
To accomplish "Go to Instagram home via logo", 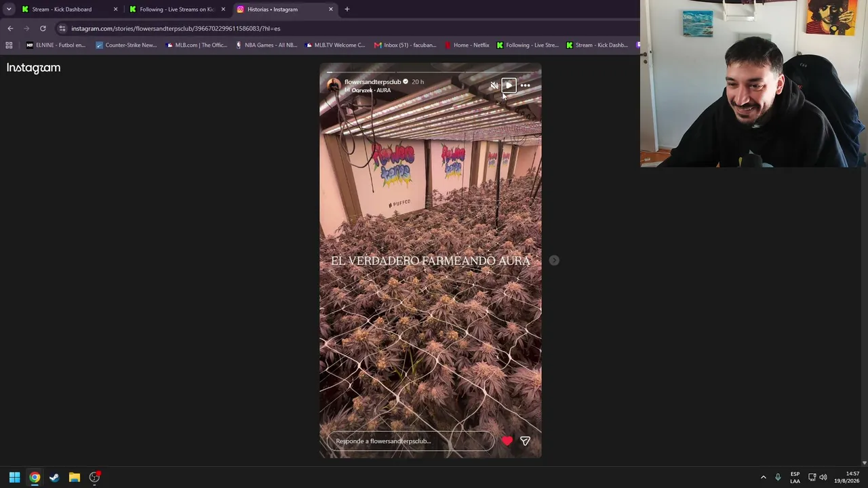I will (33, 68).
